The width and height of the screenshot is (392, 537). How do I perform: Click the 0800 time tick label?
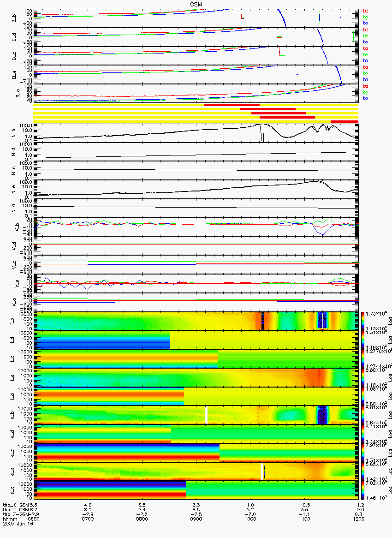click(142, 519)
